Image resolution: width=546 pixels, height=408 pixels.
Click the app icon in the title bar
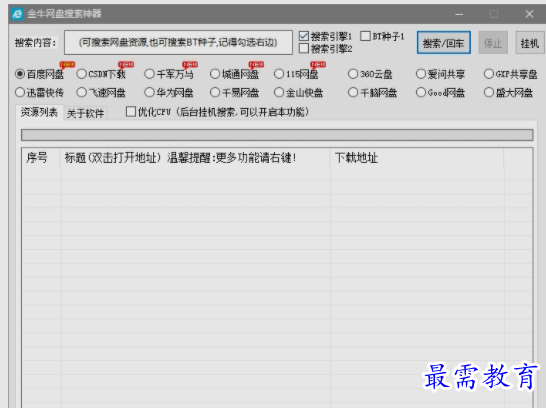point(17,14)
